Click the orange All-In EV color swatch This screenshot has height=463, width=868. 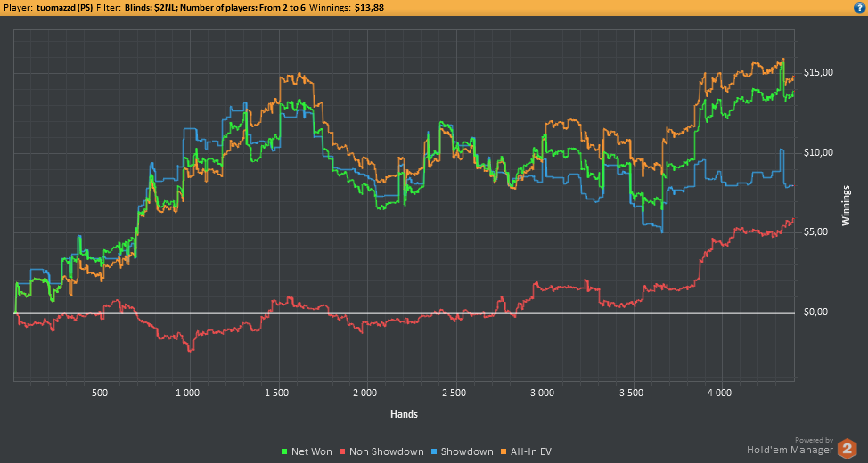click(504, 452)
